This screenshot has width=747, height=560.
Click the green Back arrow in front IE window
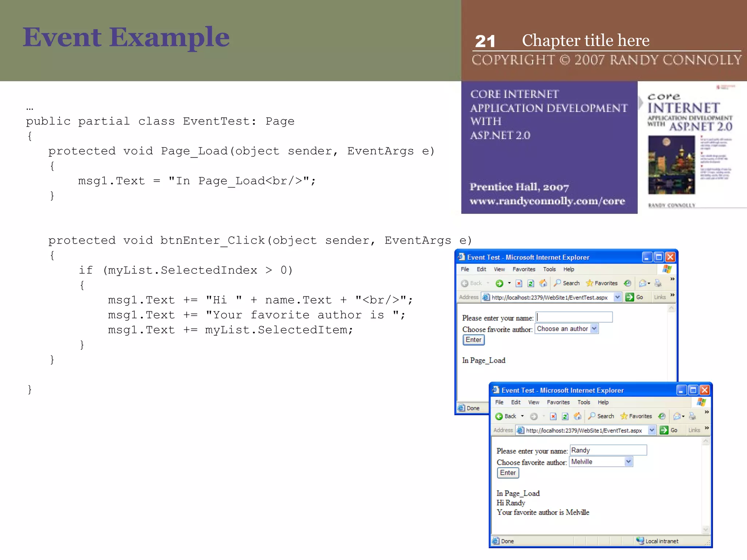click(499, 416)
